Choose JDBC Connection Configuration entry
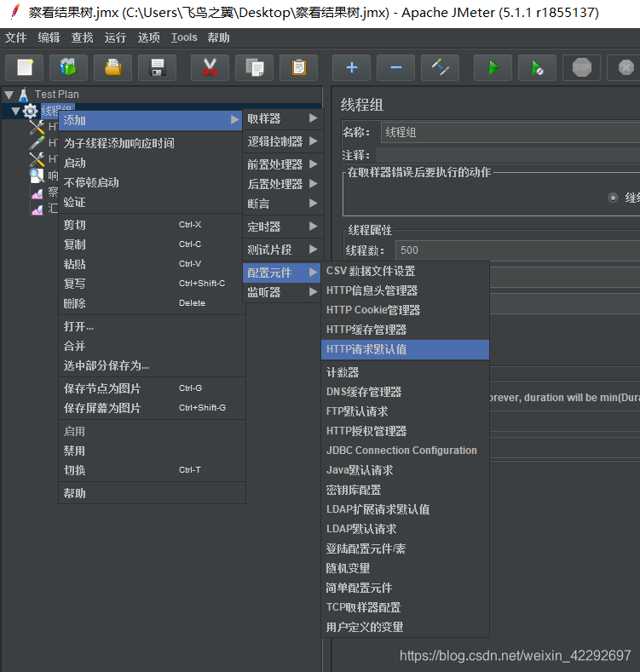 (x=405, y=451)
